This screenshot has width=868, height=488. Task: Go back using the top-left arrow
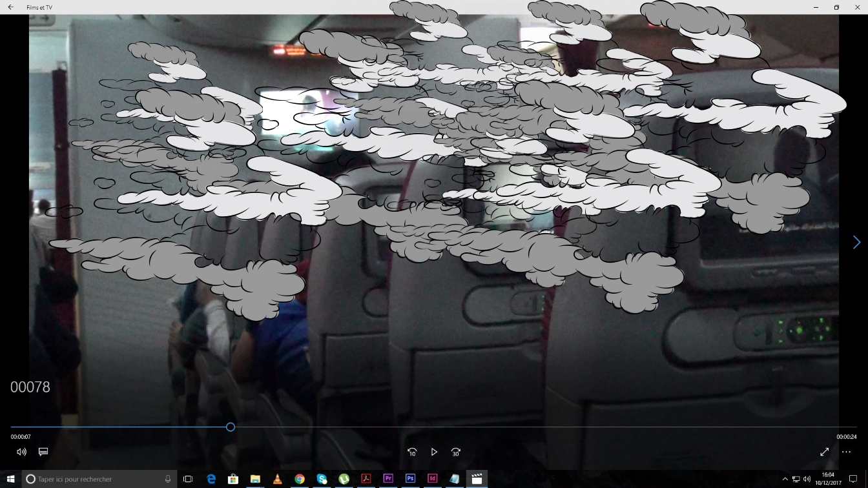[x=10, y=7]
